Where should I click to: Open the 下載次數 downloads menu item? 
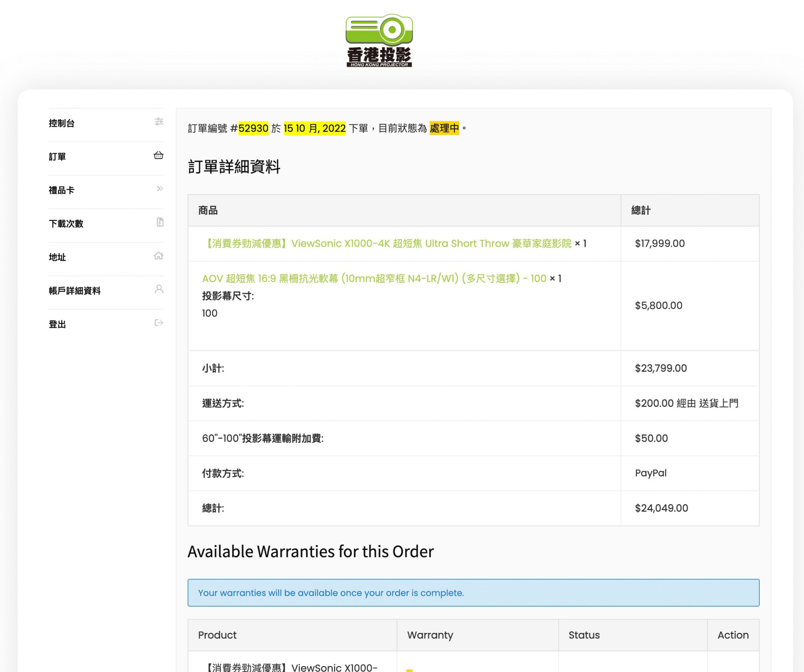(106, 224)
